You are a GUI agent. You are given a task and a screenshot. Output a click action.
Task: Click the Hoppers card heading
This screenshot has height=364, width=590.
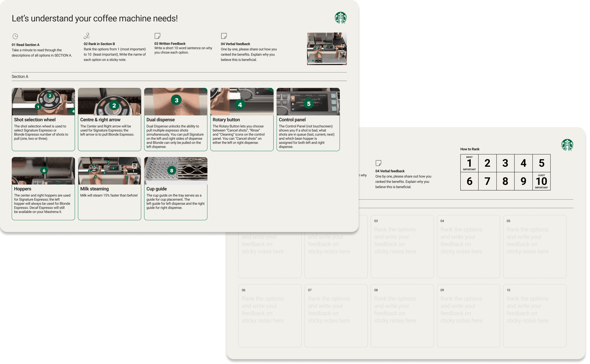pos(23,189)
